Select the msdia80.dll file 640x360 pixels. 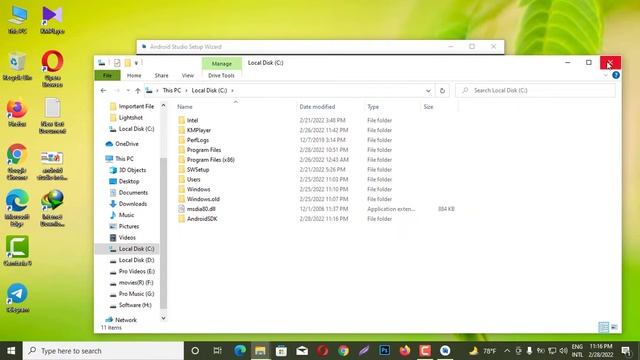point(201,209)
